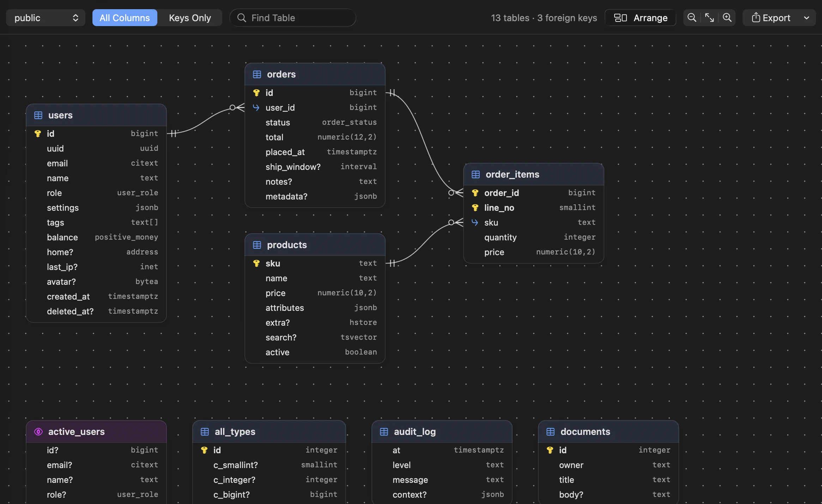Screen dimensions: 822x504
Task: Click the '13 tables · 3 foreign keys' status text
Action: click(544, 18)
